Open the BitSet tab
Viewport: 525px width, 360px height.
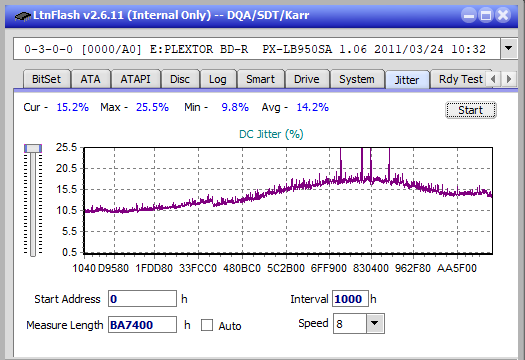pyautogui.click(x=47, y=79)
